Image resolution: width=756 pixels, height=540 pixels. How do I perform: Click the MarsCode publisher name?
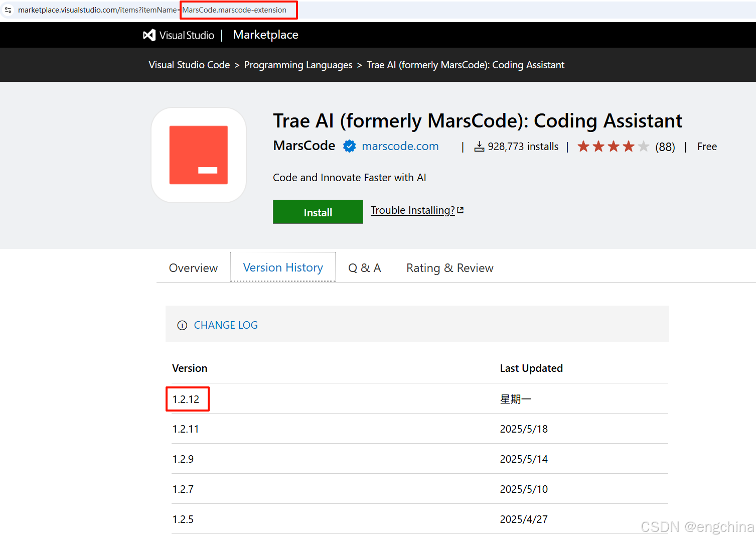coord(304,146)
